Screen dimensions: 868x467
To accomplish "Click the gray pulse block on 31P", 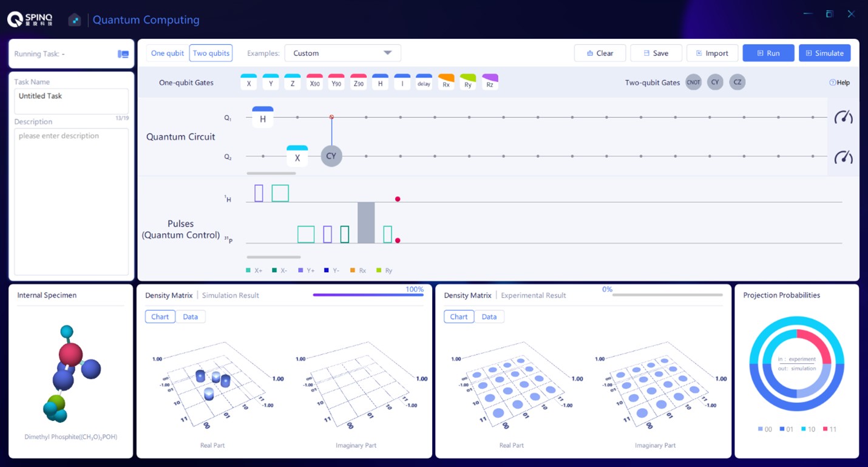I will point(366,223).
